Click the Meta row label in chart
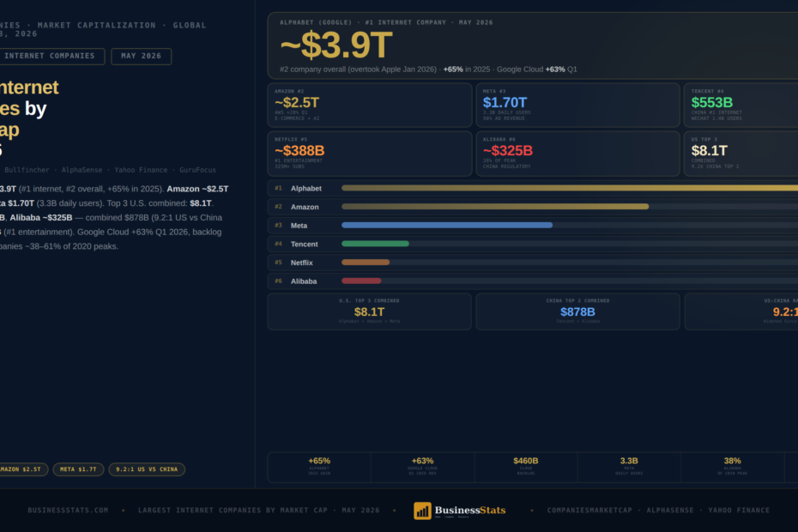This screenshot has width=798, height=532. [299, 226]
